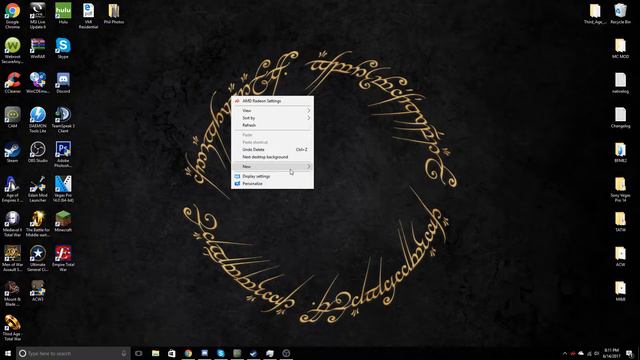Open ACW3 desktop shortcut
The height and width of the screenshot is (360, 640).
tap(38, 291)
